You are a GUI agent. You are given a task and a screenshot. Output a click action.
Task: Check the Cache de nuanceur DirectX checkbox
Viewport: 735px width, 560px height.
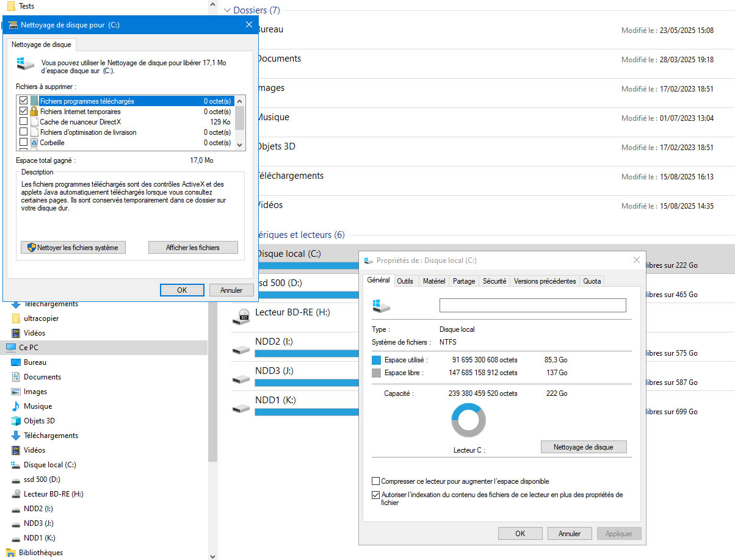(x=24, y=121)
